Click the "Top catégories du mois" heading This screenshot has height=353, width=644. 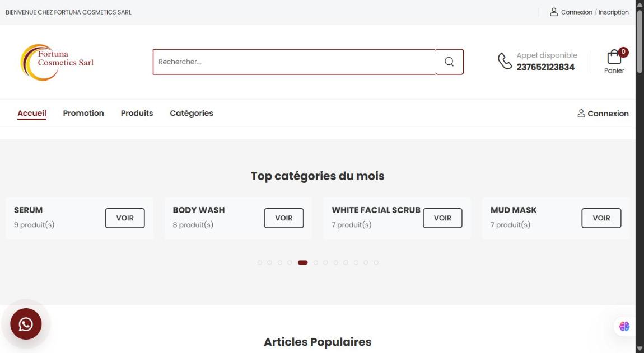tap(318, 176)
